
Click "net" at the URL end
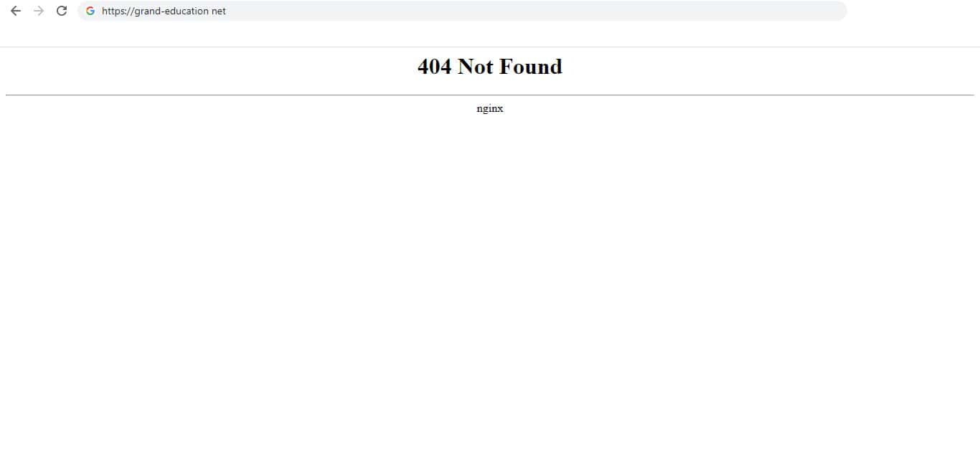(x=219, y=11)
